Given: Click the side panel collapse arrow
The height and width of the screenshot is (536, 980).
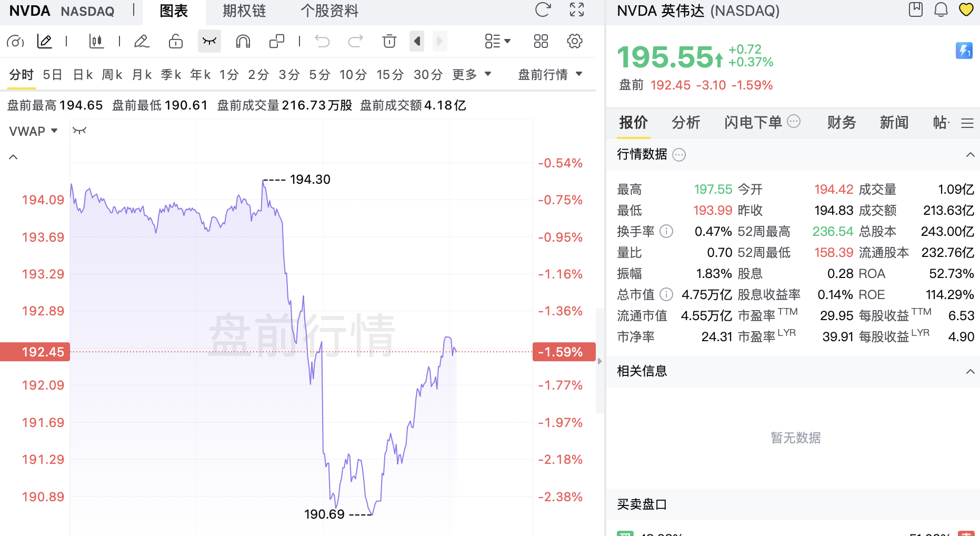Looking at the screenshot, I should (599, 361).
